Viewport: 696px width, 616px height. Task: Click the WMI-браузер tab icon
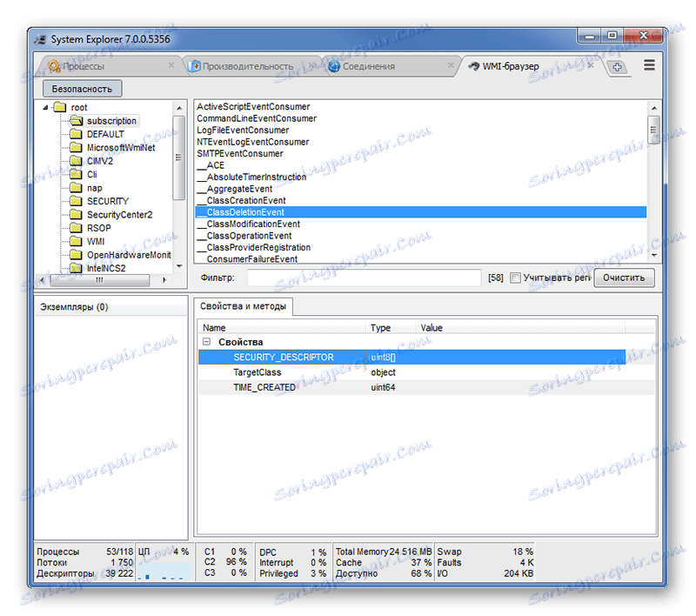pos(474,65)
